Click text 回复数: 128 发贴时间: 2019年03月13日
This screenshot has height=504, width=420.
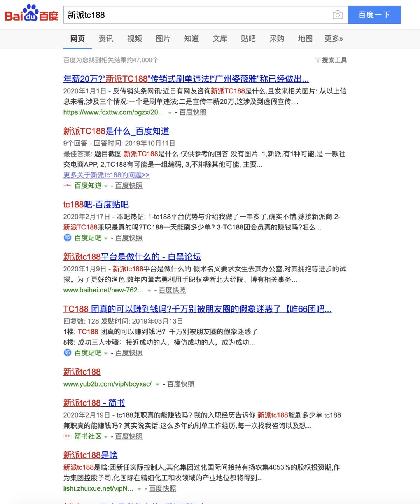pos(123,322)
